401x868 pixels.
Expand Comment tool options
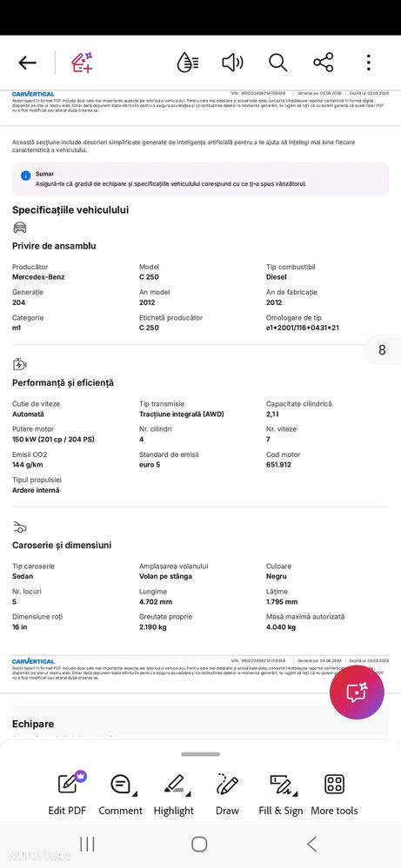(x=121, y=794)
